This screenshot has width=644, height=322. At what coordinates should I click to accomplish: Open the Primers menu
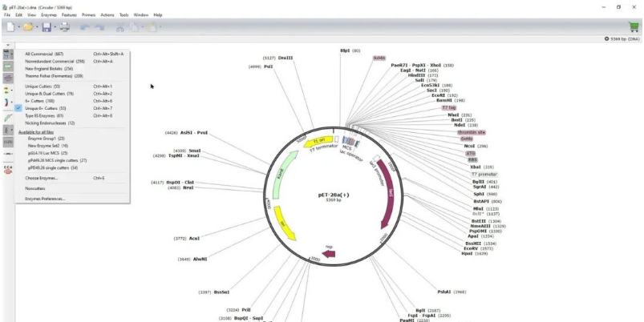point(88,15)
